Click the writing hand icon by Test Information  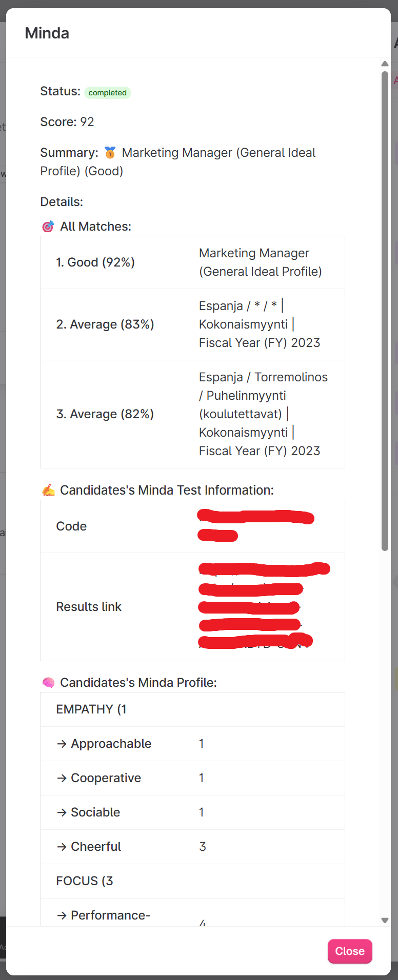(48, 491)
